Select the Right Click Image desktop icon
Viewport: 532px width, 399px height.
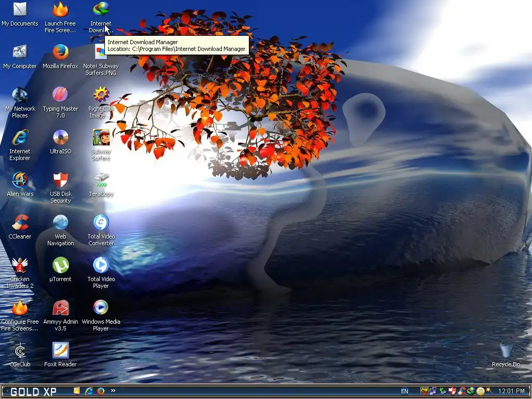tap(101, 103)
